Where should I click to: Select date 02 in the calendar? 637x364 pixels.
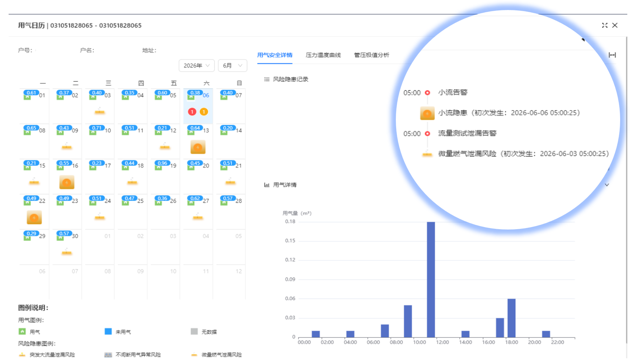click(x=75, y=95)
